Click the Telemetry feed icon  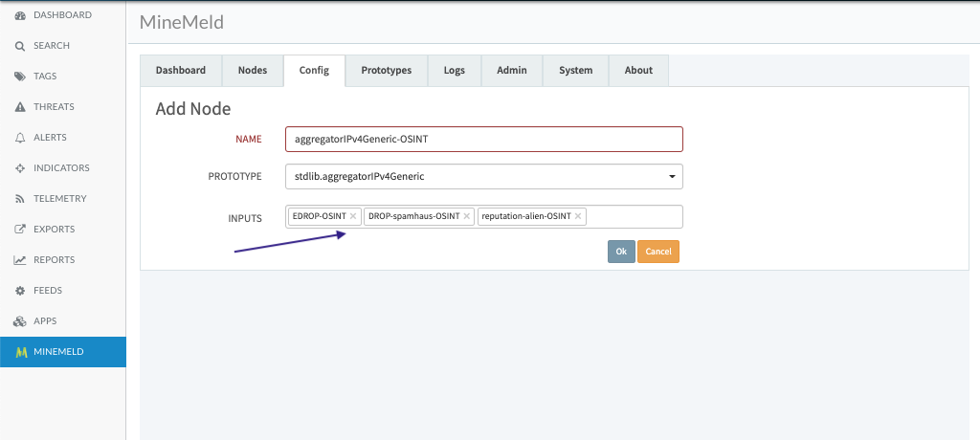[x=20, y=199]
